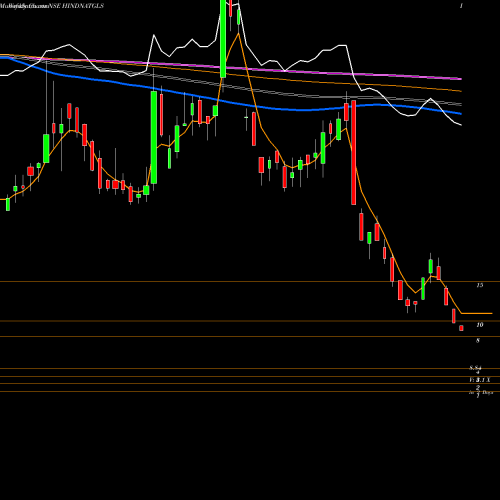Select the price label 10
This screenshot has height=500, width=500.
click(x=480, y=325)
